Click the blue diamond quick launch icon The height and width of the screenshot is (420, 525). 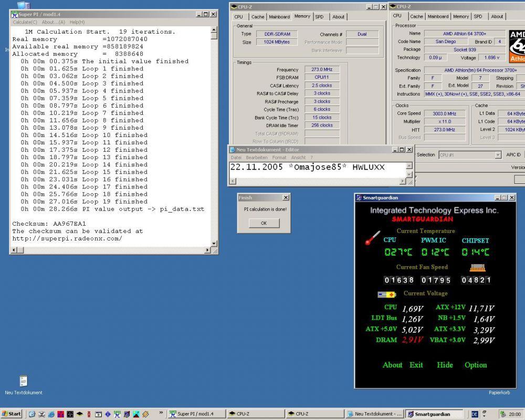click(108, 414)
